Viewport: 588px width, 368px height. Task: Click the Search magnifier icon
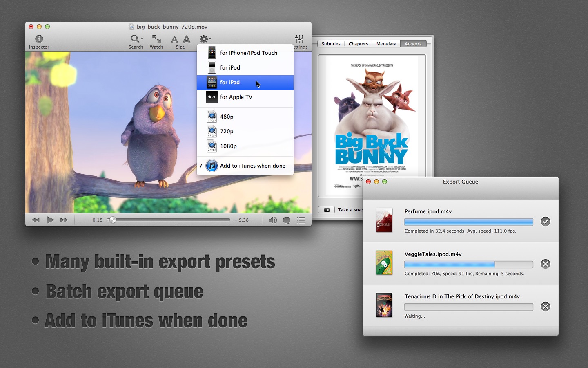pyautogui.click(x=134, y=39)
